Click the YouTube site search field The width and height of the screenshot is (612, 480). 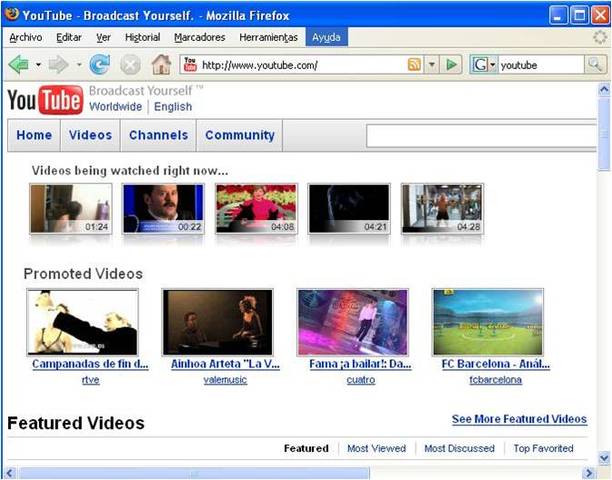[481, 136]
